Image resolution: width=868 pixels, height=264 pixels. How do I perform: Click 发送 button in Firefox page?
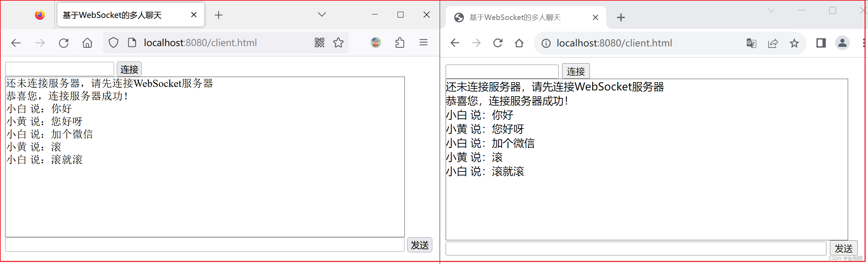420,245
